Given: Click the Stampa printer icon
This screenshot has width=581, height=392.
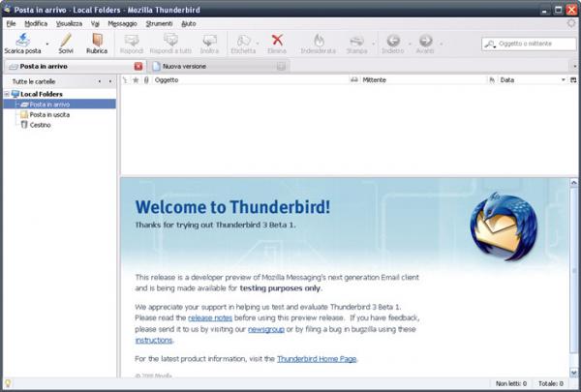Looking at the screenshot, I should (x=357, y=40).
